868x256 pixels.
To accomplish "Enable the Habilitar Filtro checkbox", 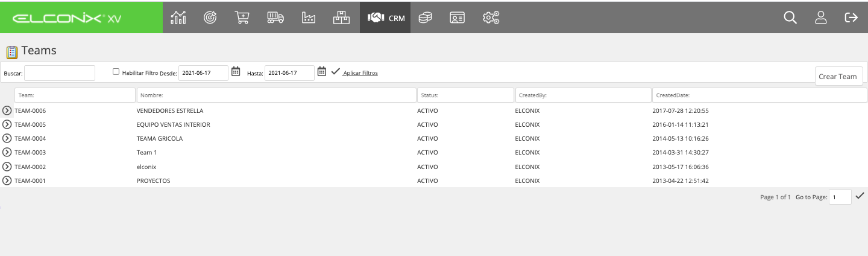I will [116, 71].
